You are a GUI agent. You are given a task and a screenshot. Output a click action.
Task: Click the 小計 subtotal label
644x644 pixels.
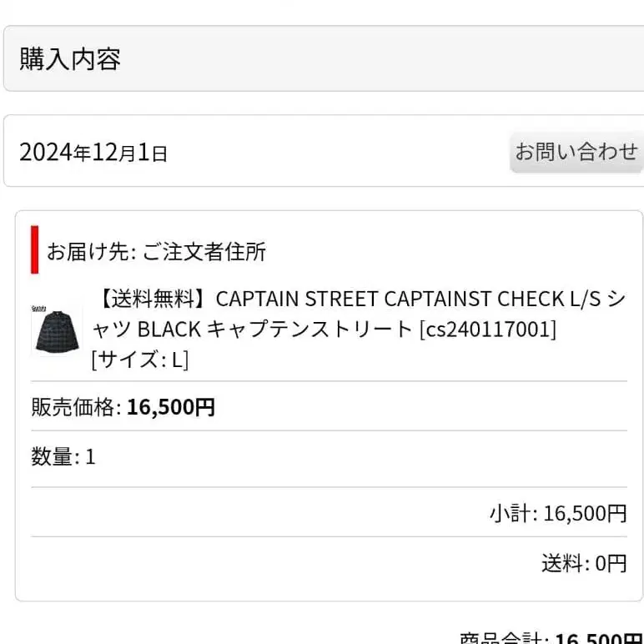tap(512, 513)
